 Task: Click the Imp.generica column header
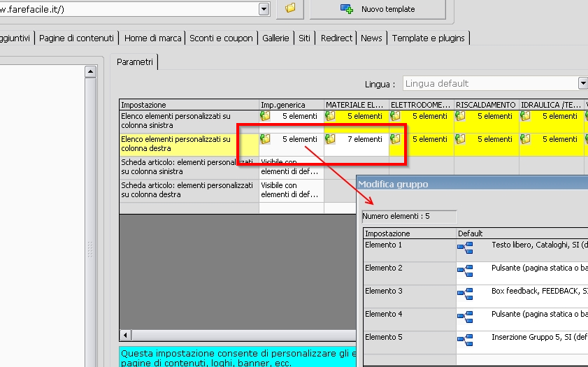click(x=292, y=105)
